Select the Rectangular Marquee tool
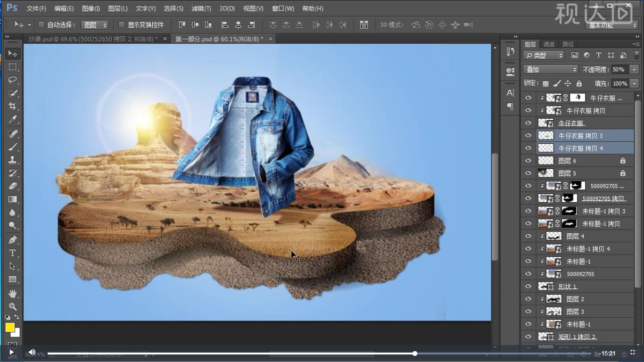The width and height of the screenshot is (644, 362). [13, 66]
